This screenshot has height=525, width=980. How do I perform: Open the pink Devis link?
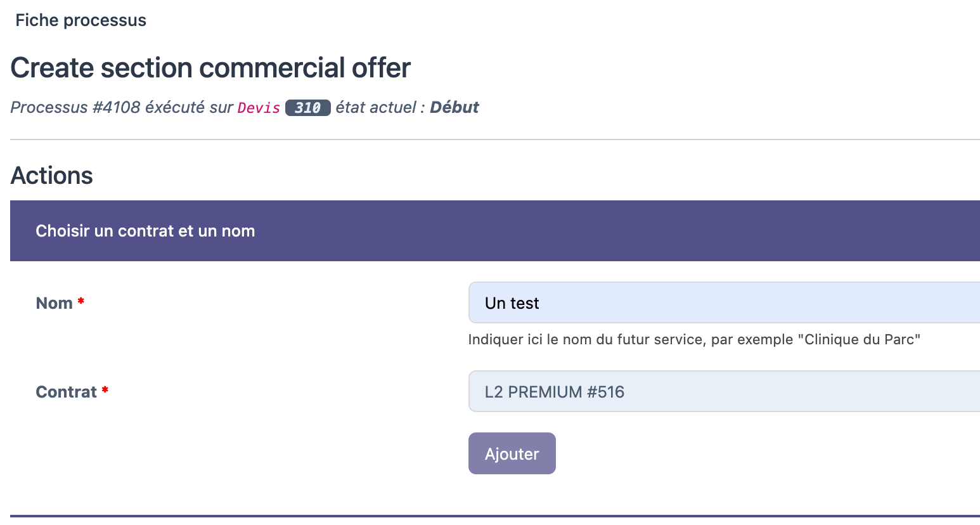[259, 108]
